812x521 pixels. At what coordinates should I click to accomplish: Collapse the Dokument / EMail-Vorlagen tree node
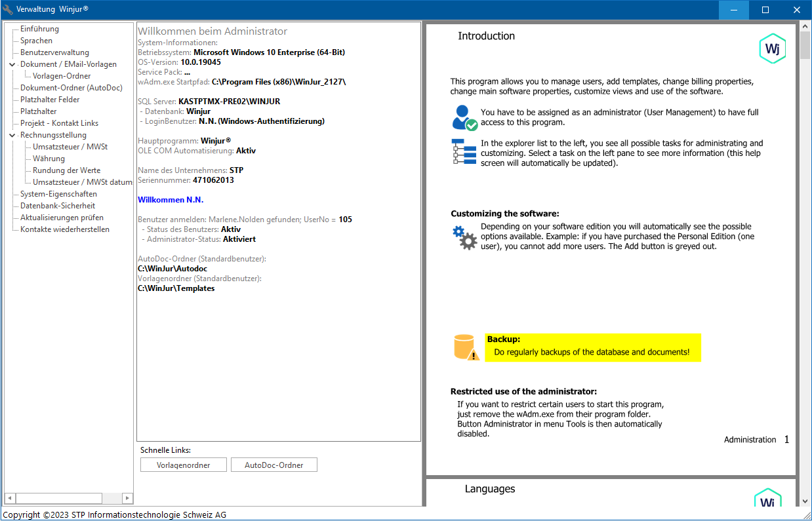[x=12, y=64]
